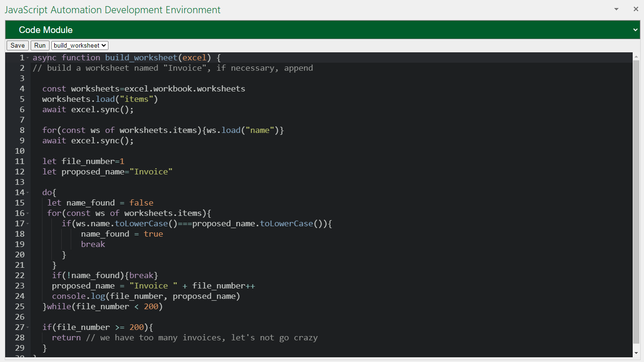Click line number 2 in the gutter

tap(22, 68)
